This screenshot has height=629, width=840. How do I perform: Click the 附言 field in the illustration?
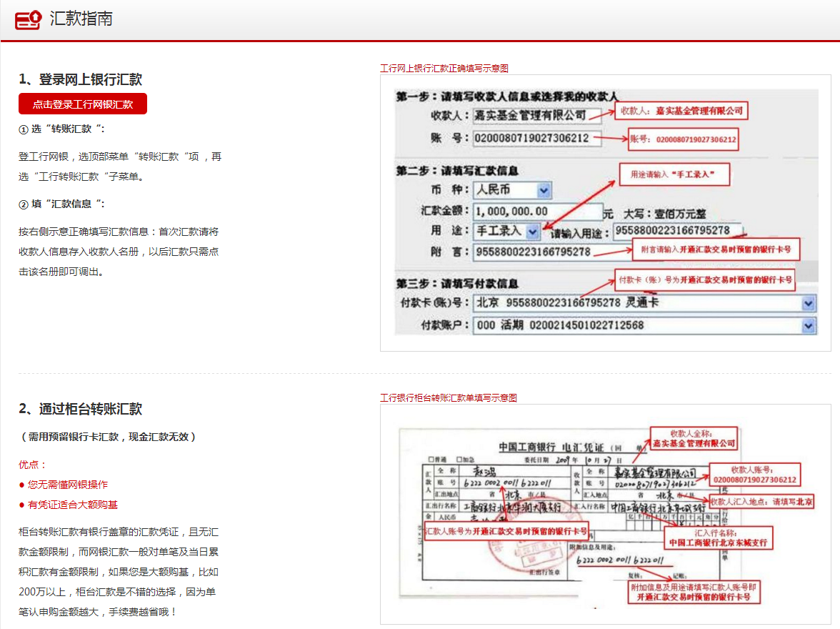(552, 252)
